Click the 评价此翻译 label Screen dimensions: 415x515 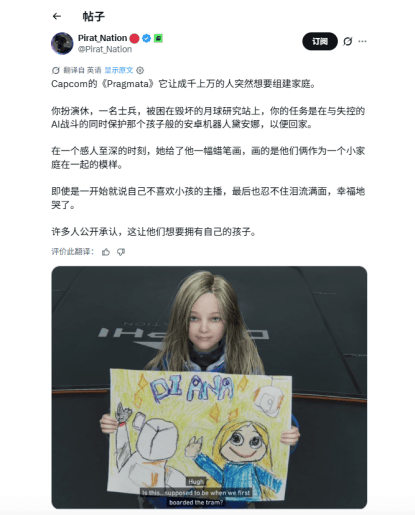click(x=72, y=252)
